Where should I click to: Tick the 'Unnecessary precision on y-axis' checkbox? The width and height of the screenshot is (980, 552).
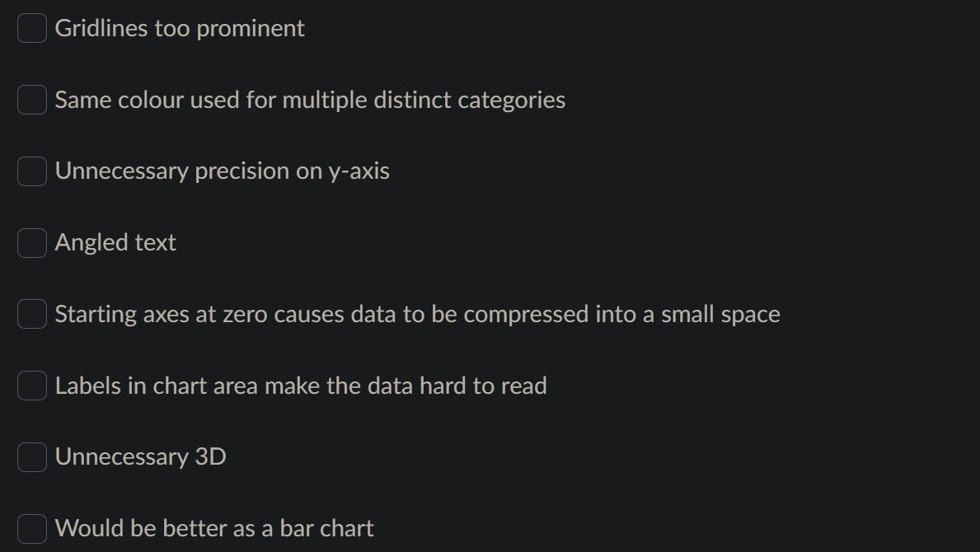[31, 171]
